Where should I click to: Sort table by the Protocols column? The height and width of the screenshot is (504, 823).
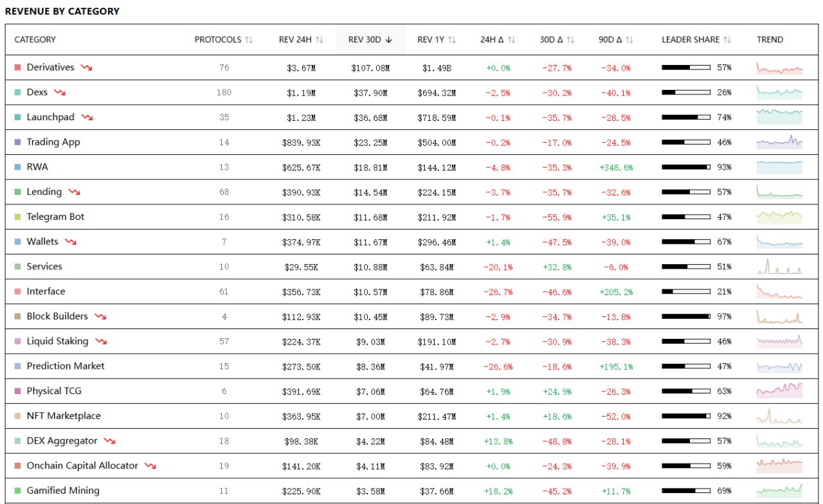coord(223,40)
